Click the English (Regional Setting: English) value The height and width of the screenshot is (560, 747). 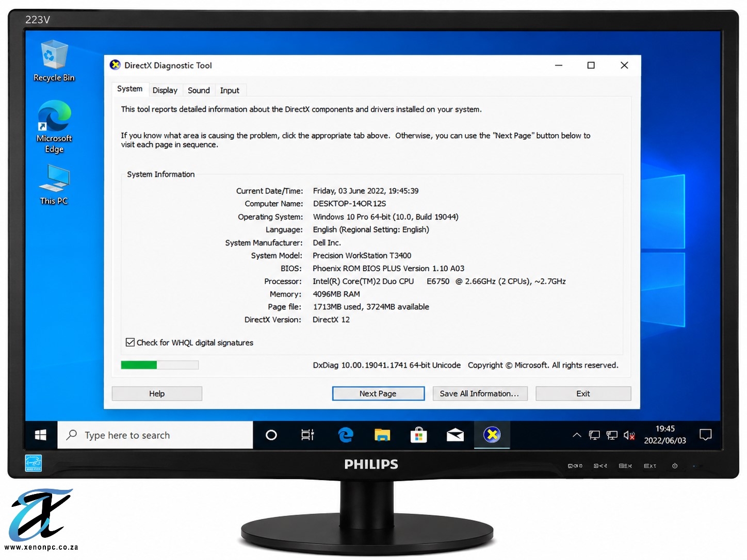[x=371, y=229]
